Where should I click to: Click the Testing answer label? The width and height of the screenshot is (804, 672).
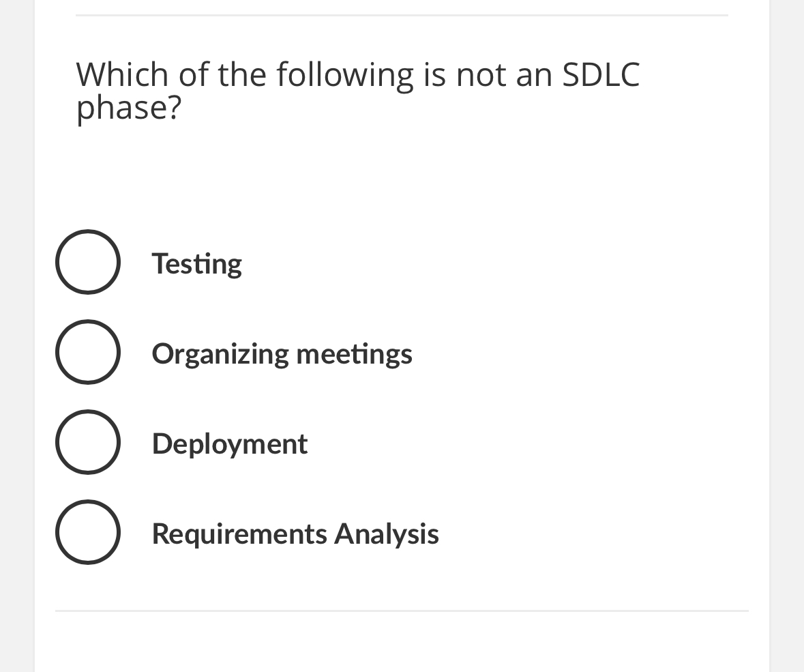tap(196, 263)
